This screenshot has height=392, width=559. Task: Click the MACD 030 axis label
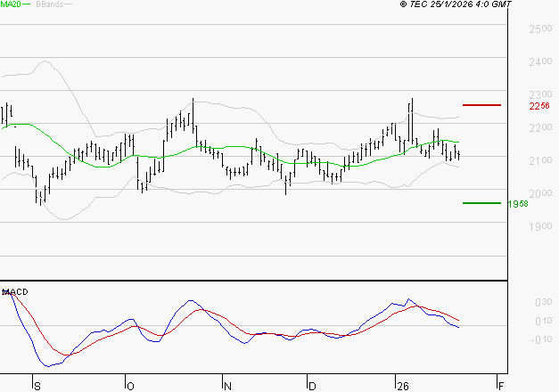544,302
